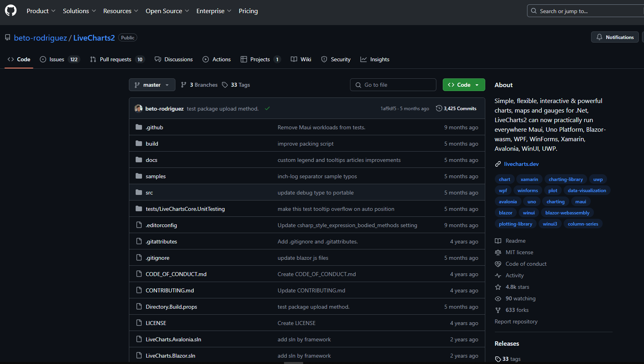Click the branch icon beside 3 Branches
The height and width of the screenshot is (364, 644).
184,85
